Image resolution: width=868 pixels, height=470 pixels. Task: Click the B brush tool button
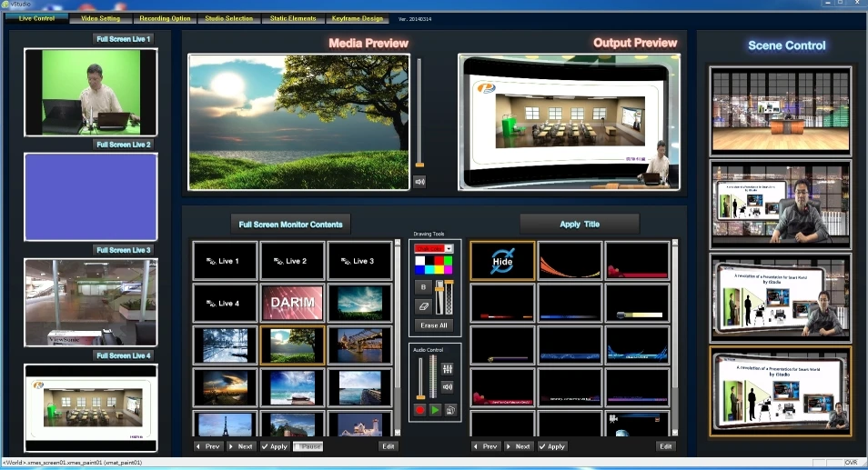(x=423, y=287)
